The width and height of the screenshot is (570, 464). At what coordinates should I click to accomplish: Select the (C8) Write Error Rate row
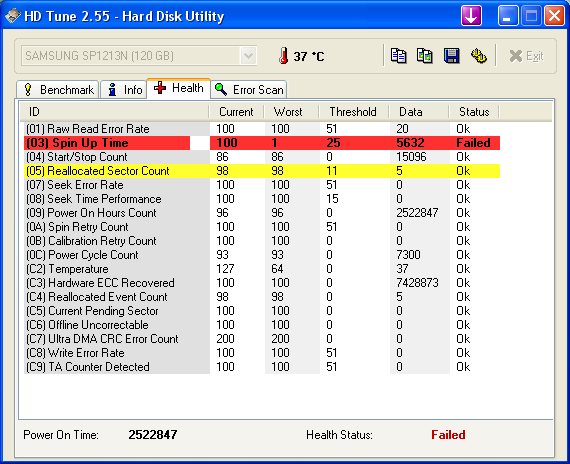coord(262,353)
